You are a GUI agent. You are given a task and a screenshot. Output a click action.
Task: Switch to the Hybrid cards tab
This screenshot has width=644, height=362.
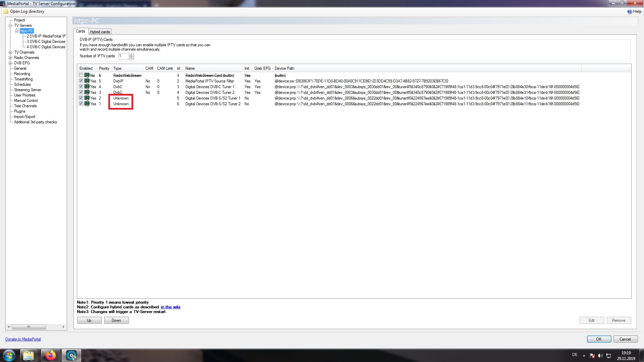pyautogui.click(x=100, y=32)
